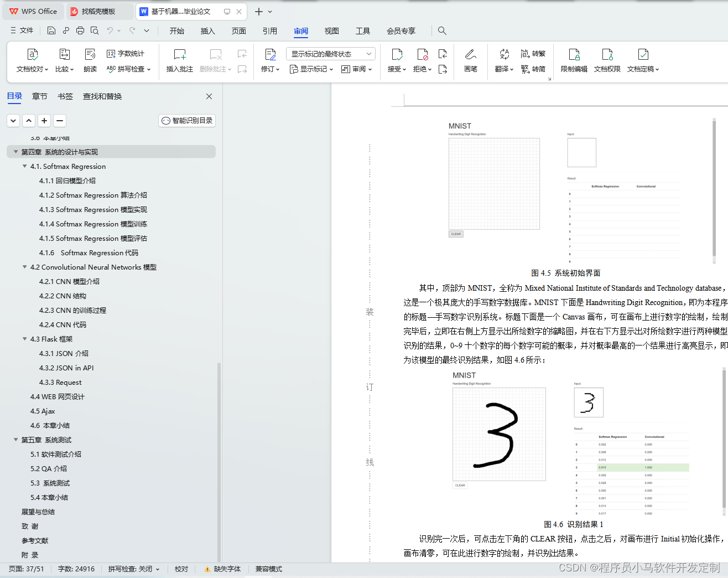The height and width of the screenshot is (578, 728).
Task: Convert text with 转简
Action: pos(533,69)
